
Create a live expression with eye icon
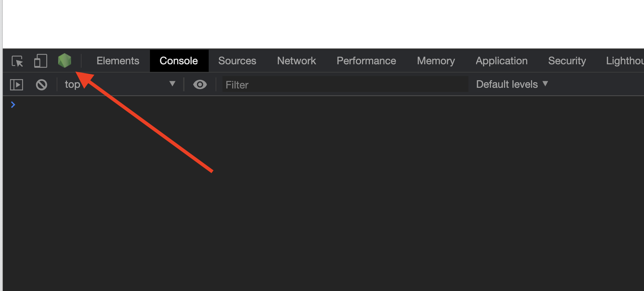pos(200,85)
